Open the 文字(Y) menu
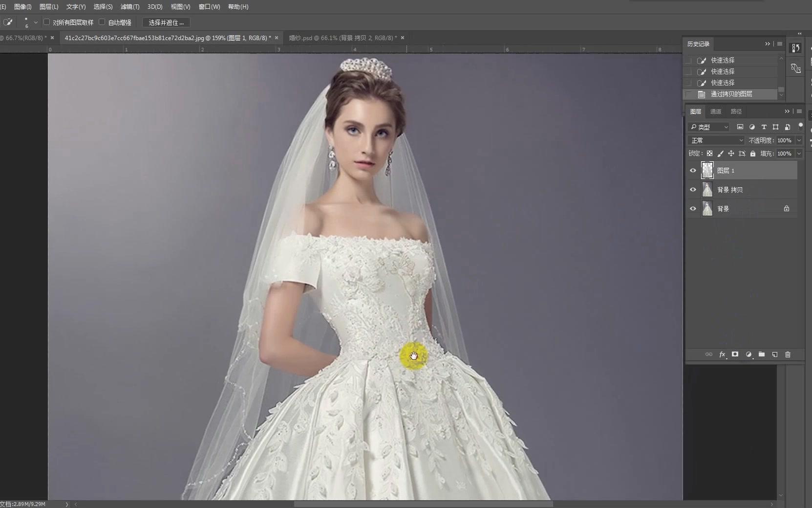The height and width of the screenshot is (508, 812). coord(76,7)
